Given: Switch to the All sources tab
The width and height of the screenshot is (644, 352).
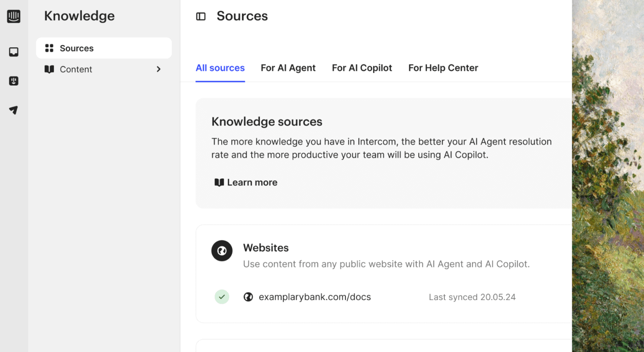Looking at the screenshot, I should tap(220, 68).
